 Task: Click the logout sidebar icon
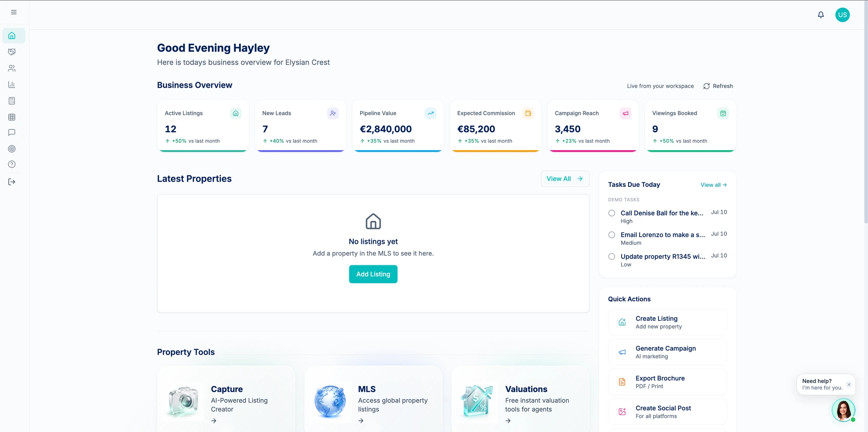click(12, 182)
